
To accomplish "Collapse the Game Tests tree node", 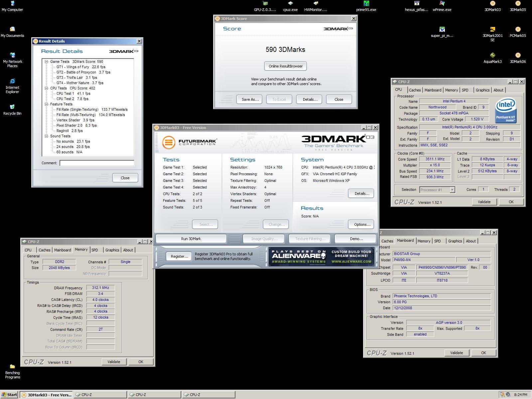I will tap(47, 62).
